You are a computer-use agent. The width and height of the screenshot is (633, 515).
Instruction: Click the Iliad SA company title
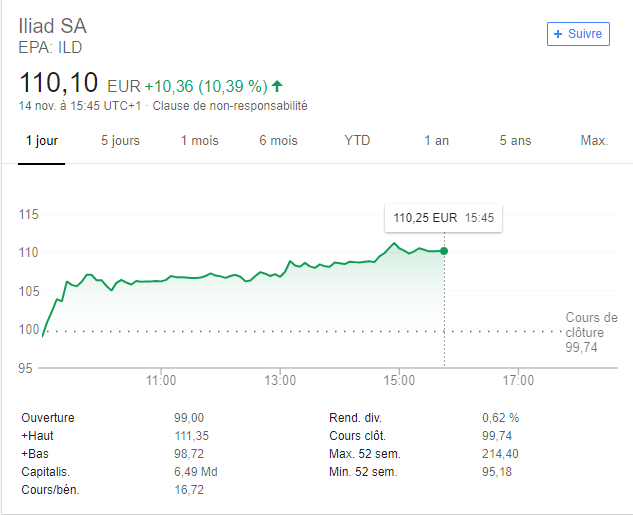[x=60, y=26]
